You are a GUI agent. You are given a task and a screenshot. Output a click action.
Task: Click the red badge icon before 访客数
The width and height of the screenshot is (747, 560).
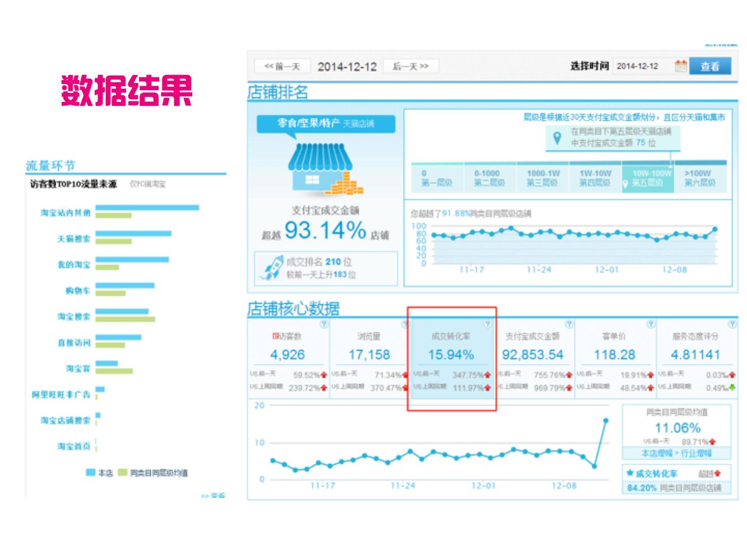pyautogui.click(x=275, y=335)
